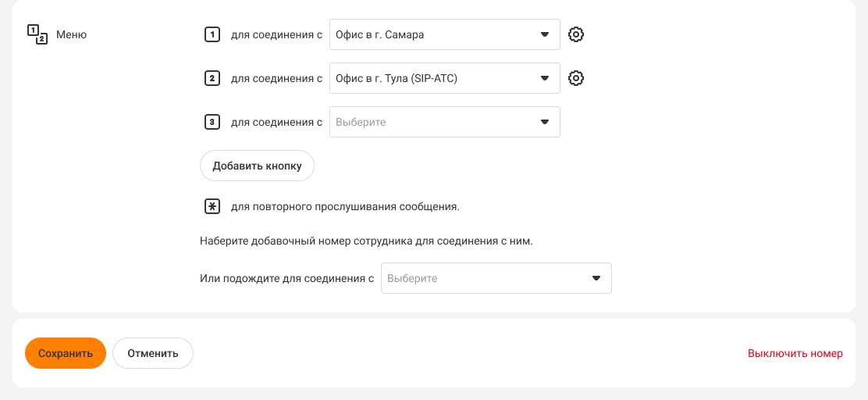
Task: Click the Меню section label
Action: 71,34
